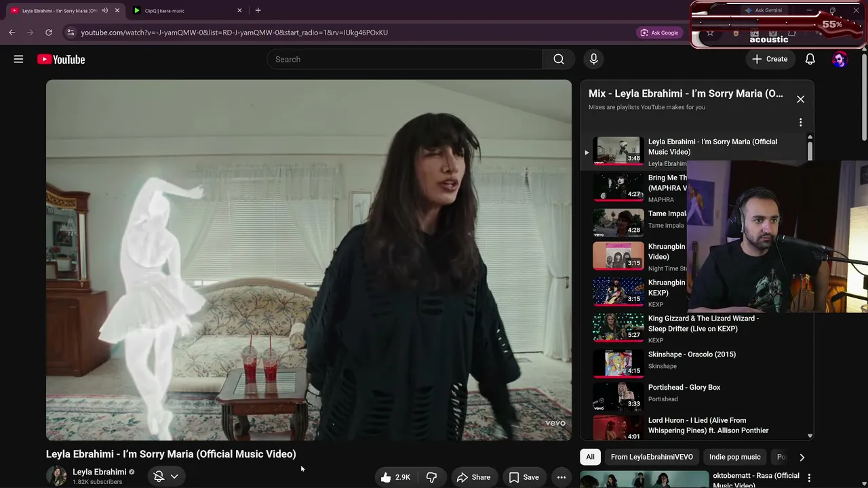The height and width of the screenshot is (488, 868).
Task: Switch to the Leyla Ebrahimi YouTube tab
Action: [x=64, y=10]
